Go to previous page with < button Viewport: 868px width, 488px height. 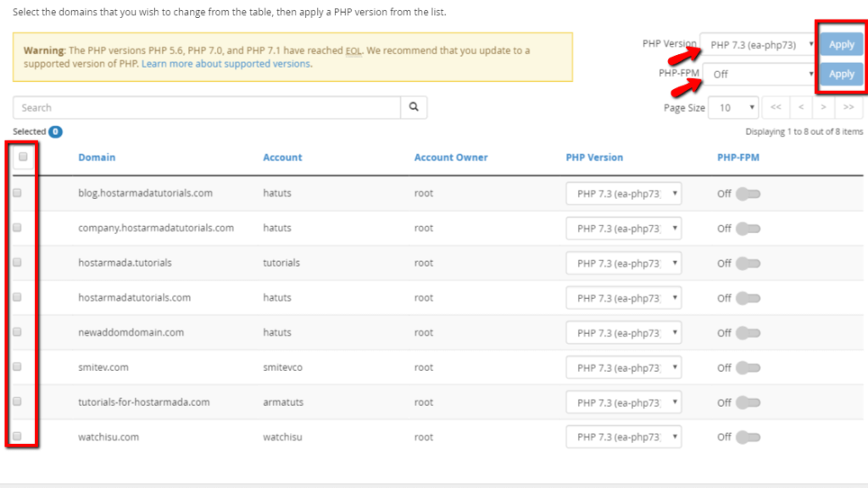801,108
